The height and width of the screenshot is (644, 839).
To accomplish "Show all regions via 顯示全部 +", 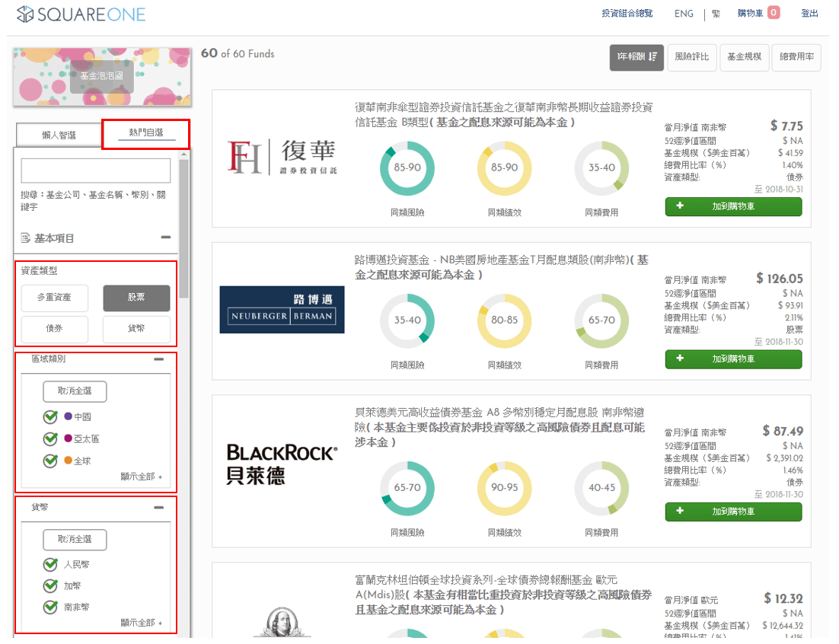I will (x=142, y=477).
